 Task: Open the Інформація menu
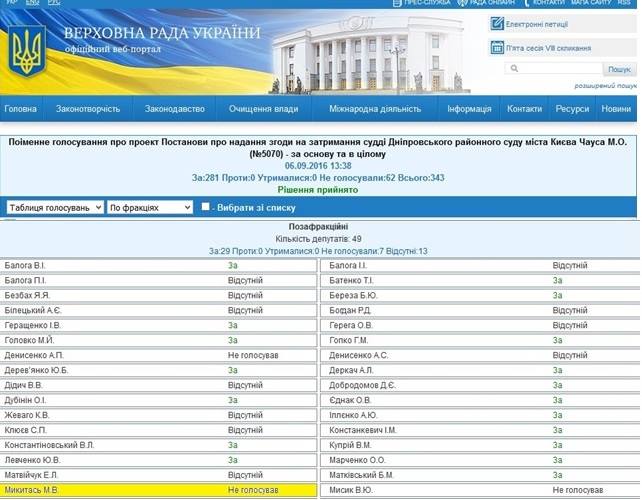coord(469,109)
